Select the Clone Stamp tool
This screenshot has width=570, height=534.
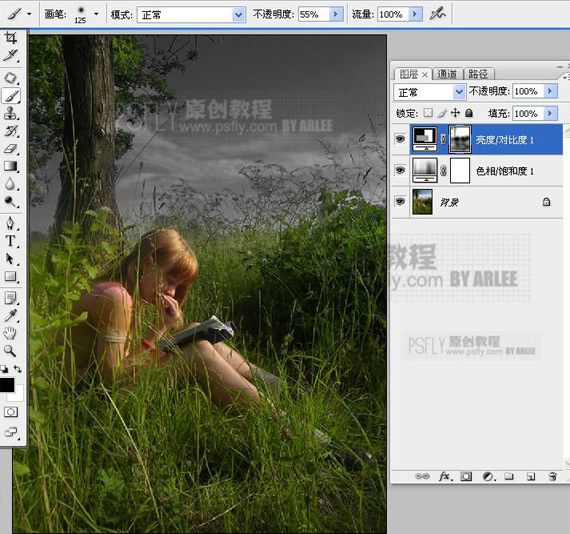pos(11,113)
